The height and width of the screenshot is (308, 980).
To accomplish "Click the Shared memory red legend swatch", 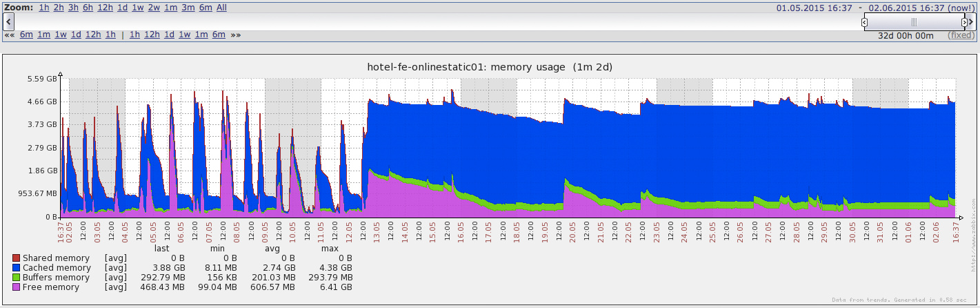I will 17,258.
